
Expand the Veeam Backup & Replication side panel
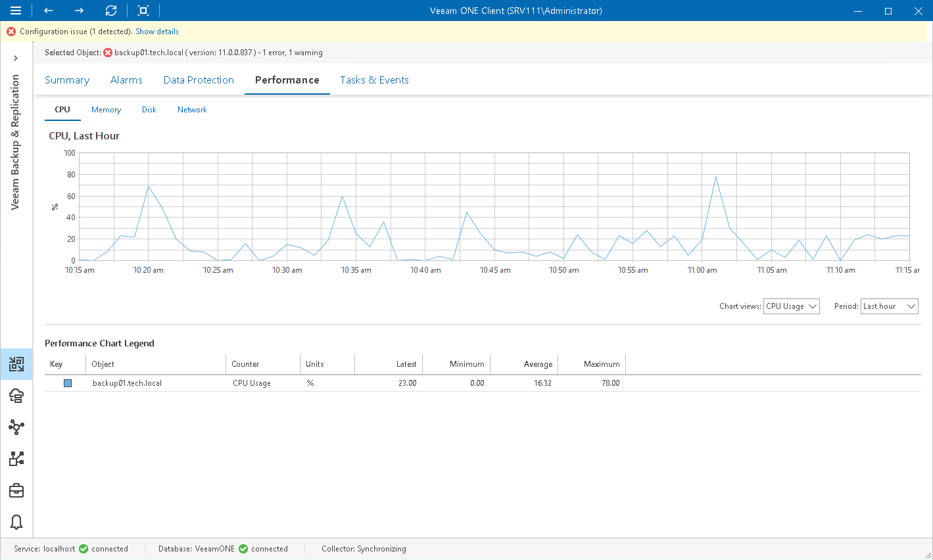coord(16,58)
